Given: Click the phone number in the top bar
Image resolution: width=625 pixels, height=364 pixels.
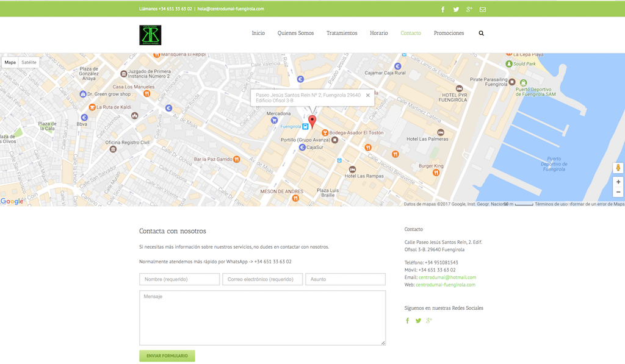Looking at the screenshot, I should [175, 9].
